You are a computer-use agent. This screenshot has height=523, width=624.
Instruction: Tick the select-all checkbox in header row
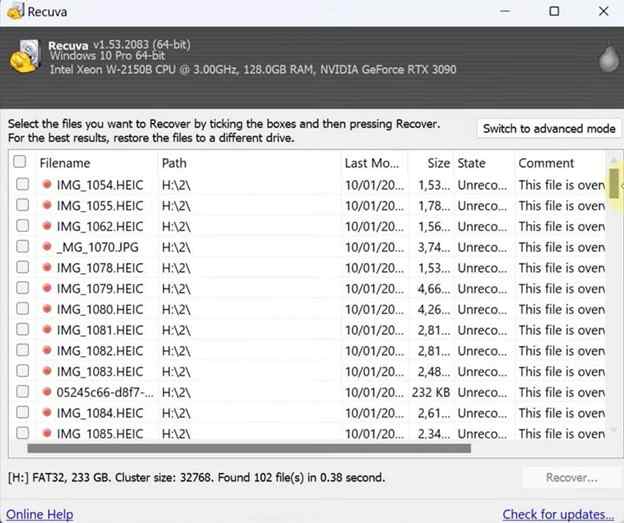coord(20,162)
